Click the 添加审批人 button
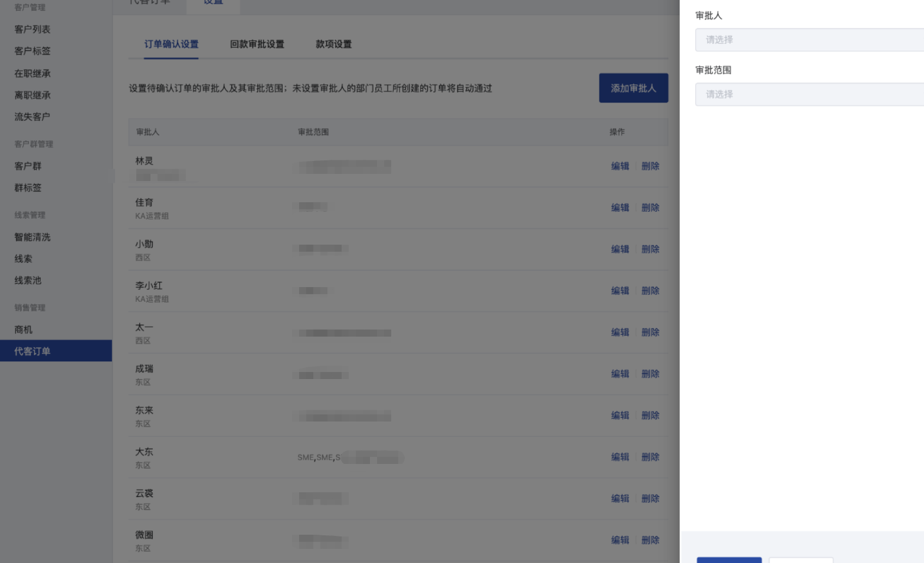Screen dimensions: 924x563 (634, 88)
